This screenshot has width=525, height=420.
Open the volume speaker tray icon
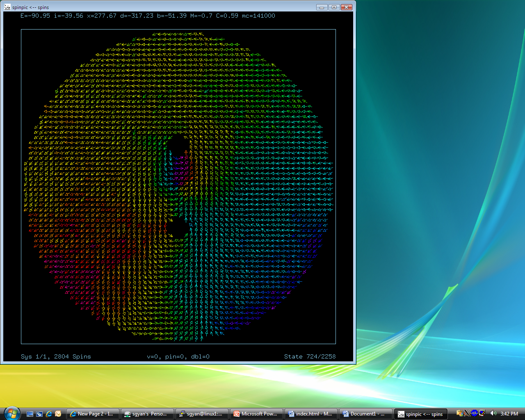(493, 413)
